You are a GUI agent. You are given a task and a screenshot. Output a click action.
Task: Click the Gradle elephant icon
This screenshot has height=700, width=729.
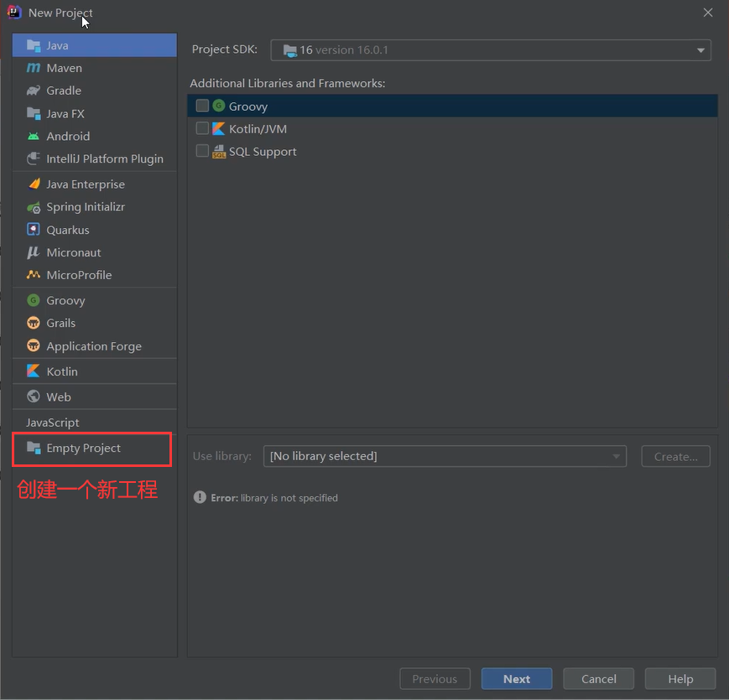click(x=34, y=91)
